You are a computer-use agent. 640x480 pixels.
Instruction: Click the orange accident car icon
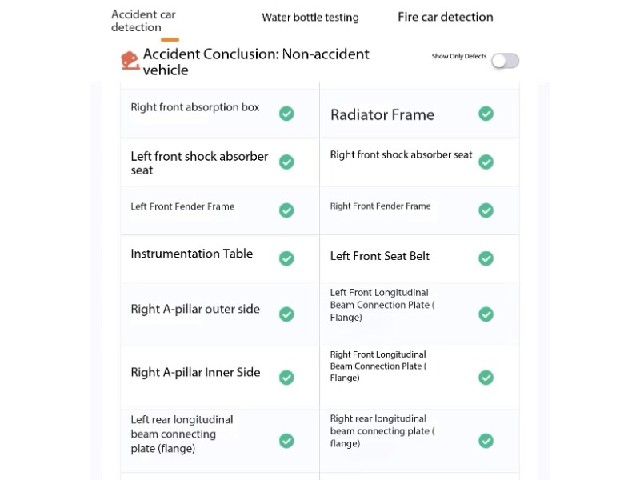130,61
